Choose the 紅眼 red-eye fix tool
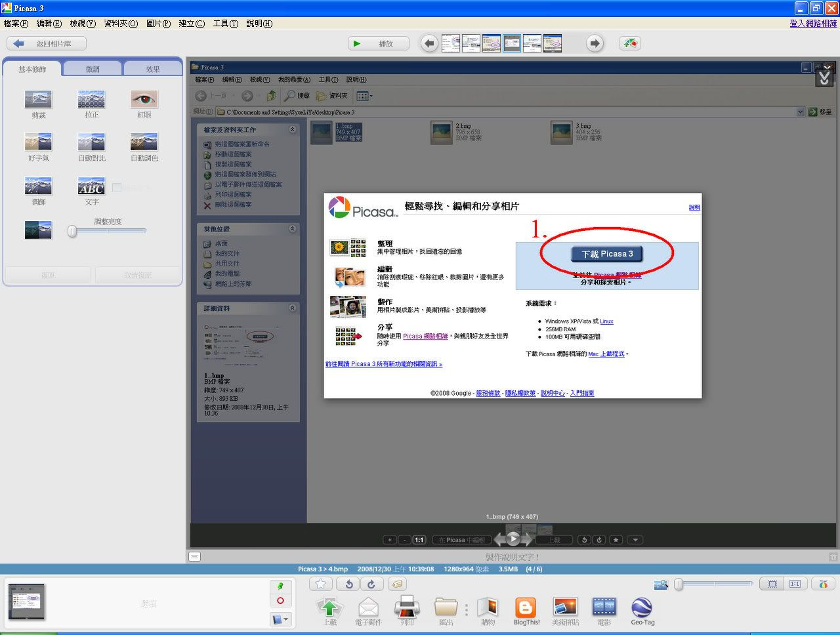Image resolution: width=840 pixels, height=635 pixels. coord(144,99)
